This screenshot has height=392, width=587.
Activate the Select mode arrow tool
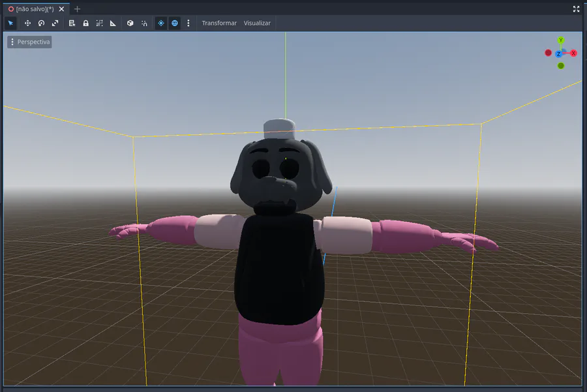(x=10, y=23)
